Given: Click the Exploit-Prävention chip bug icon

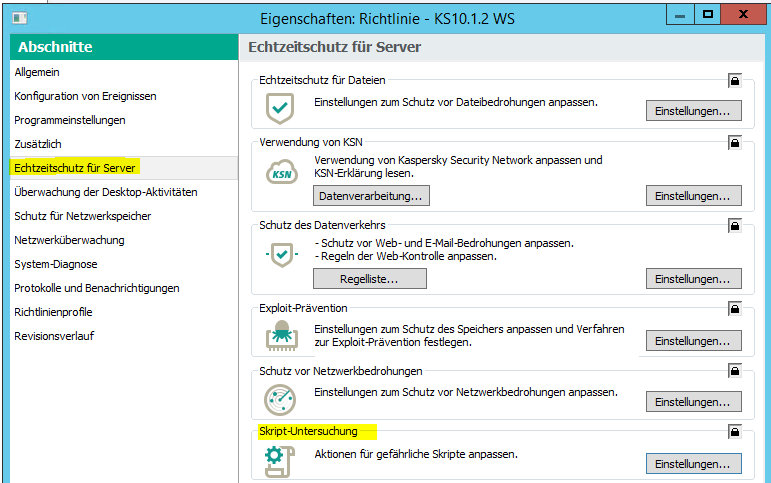Looking at the screenshot, I should click(280, 336).
